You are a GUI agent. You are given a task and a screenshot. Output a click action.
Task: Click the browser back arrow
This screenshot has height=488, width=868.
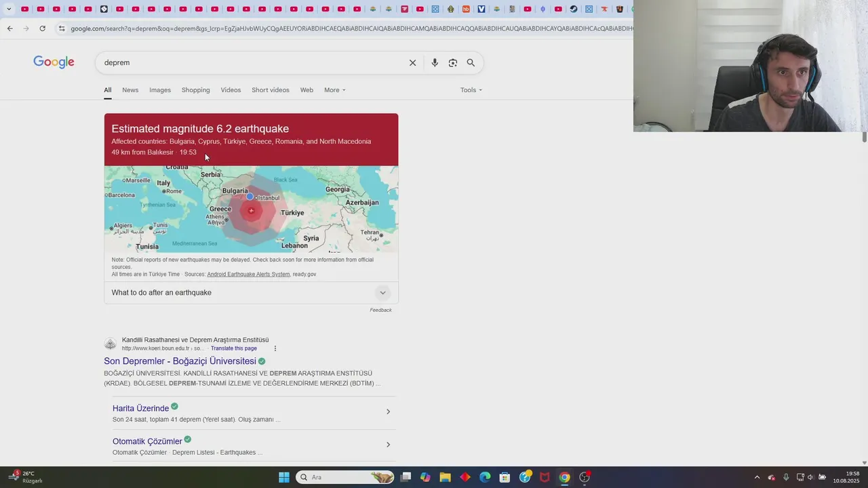9,28
